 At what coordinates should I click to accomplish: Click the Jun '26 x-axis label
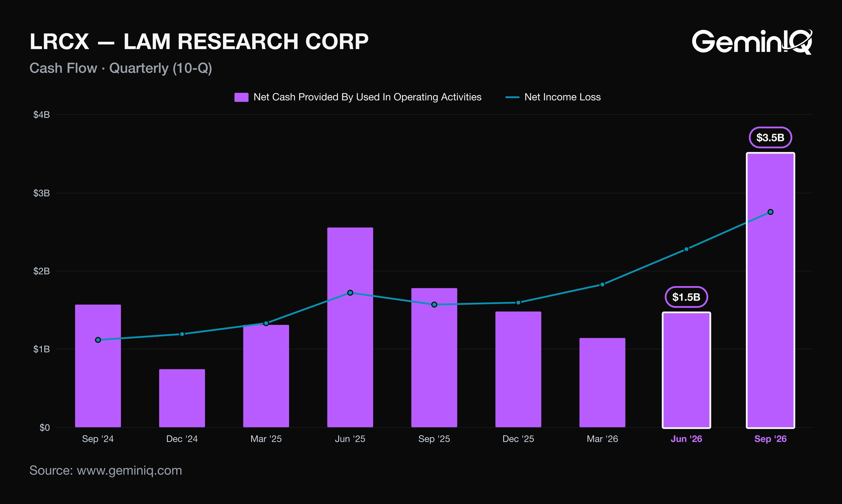pos(686,439)
